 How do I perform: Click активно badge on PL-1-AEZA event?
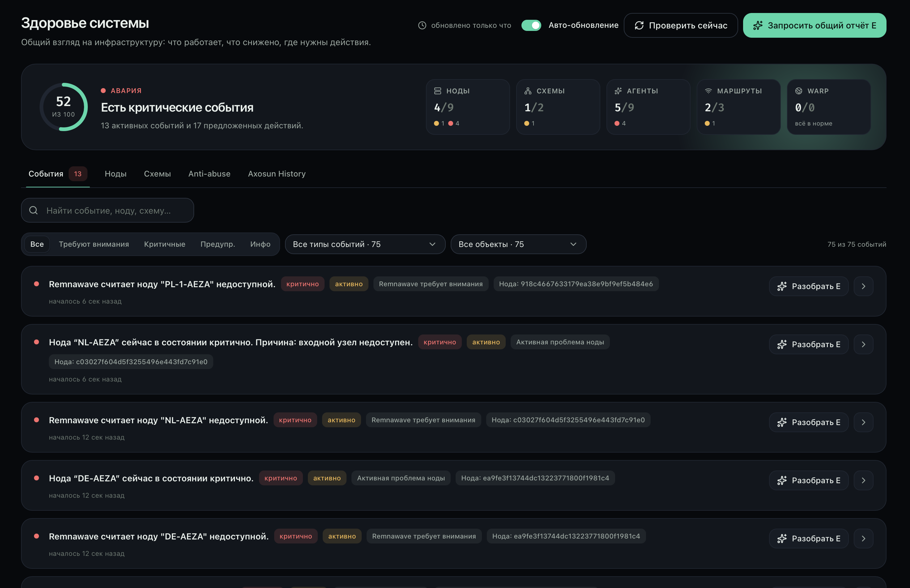click(349, 284)
